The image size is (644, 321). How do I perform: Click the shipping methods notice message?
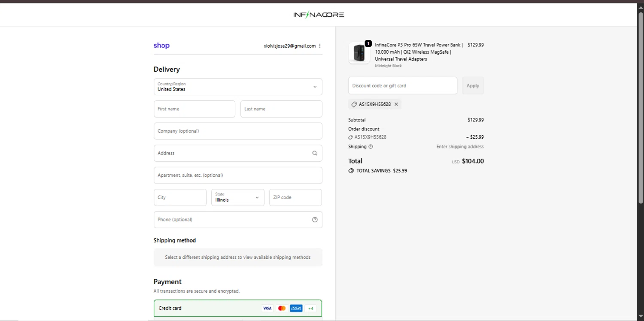(x=238, y=257)
